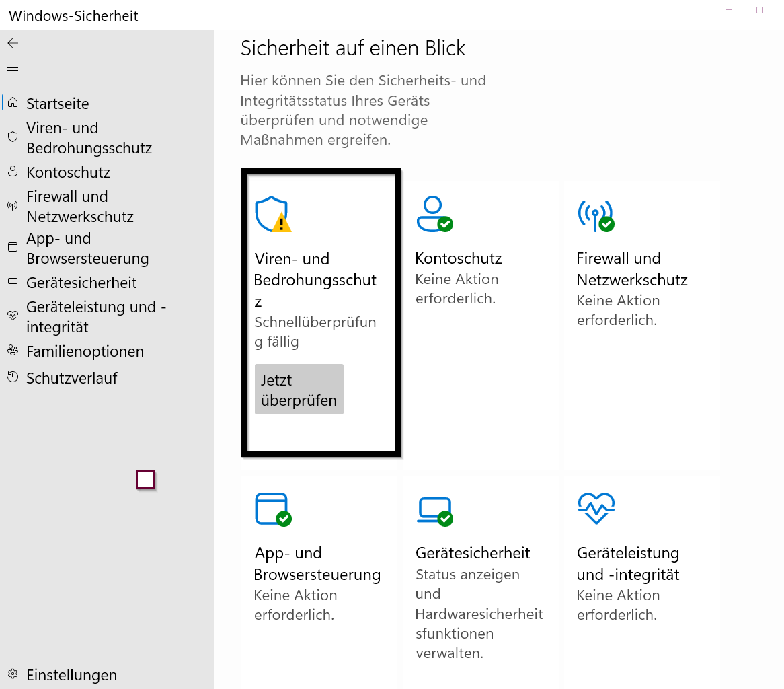Click 'Keine Aktion erforderlich.' under App- und Browsersteuerung card

(x=295, y=605)
